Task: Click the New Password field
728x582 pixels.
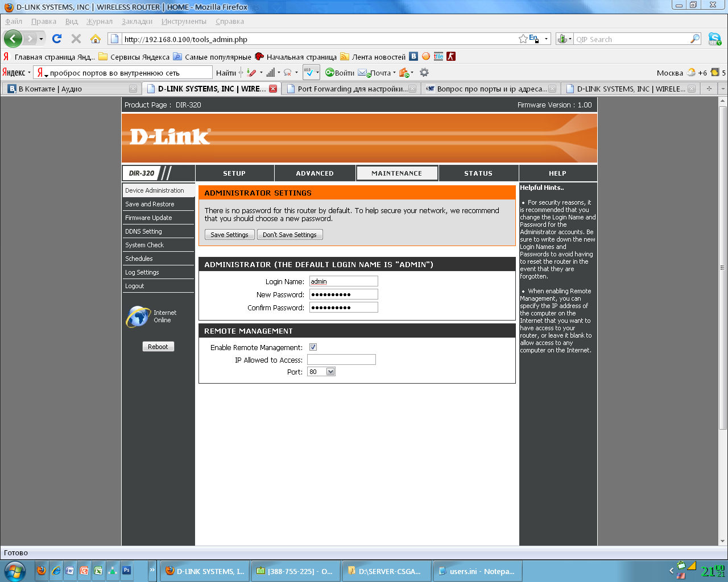Action: pyautogui.click(x=344, y=294)
